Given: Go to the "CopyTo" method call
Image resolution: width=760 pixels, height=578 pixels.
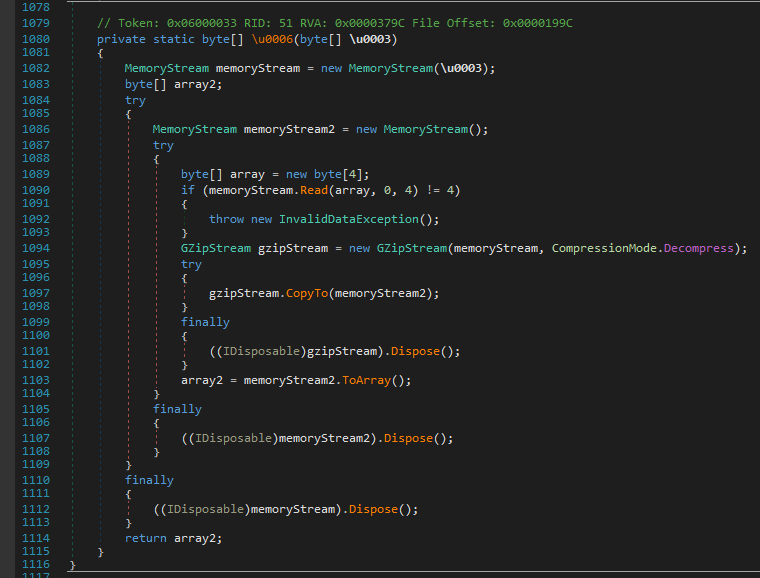Looking at the screenshot, I should pyautogui.click(x=307, y=294).
